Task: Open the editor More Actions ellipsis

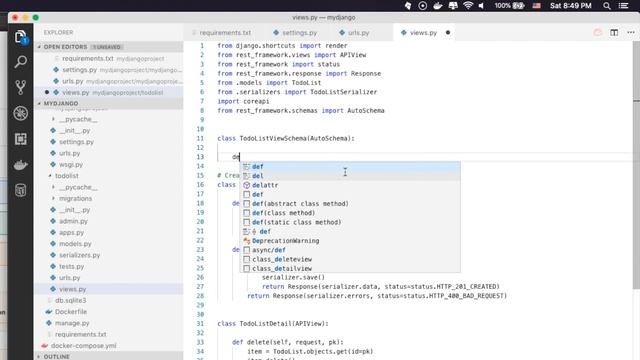Action: [x=631, y=33]
